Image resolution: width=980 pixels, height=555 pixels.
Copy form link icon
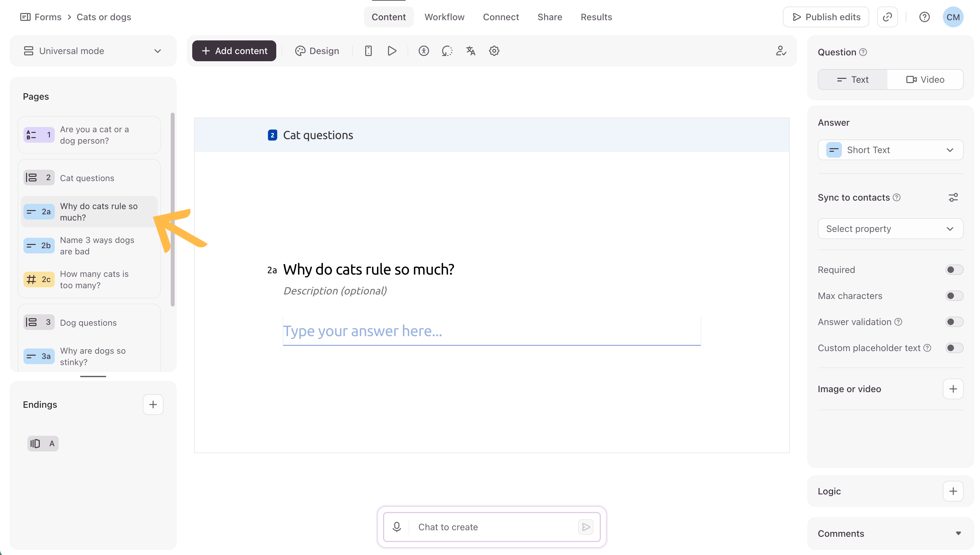pyautogui.click(x=887, y=17)
